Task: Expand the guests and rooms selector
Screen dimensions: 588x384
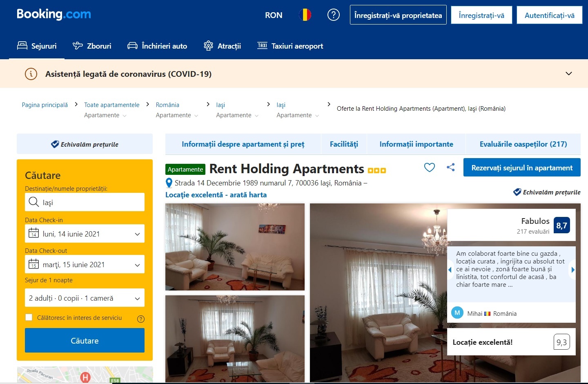Action: 85,298
